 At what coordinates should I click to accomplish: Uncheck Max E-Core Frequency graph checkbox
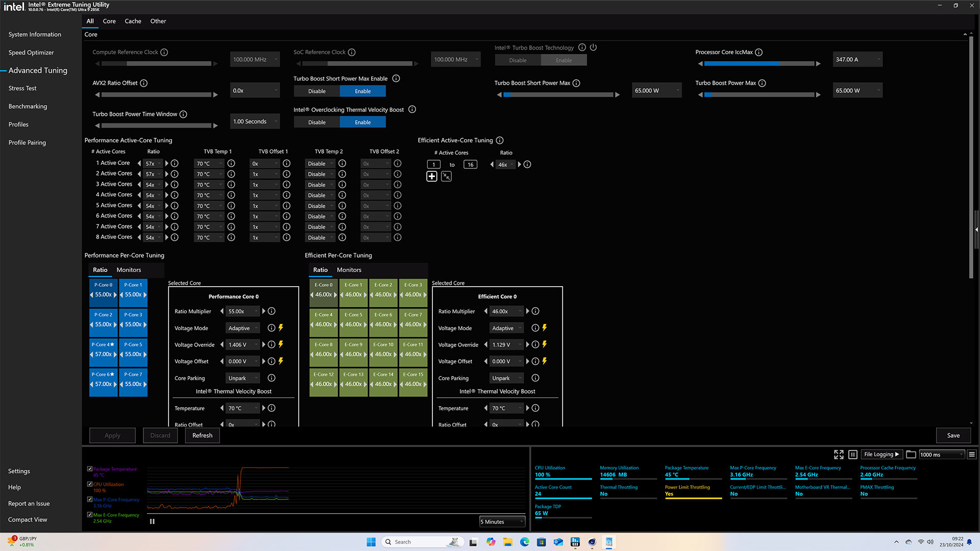pos(90,515)
